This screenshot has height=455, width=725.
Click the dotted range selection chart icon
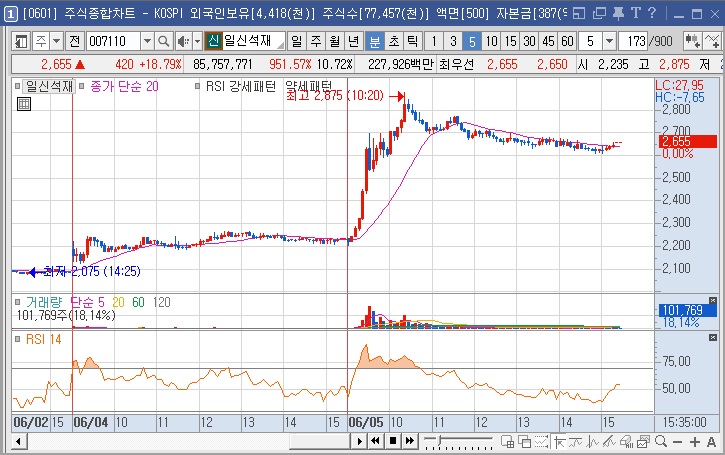pyautogui.click(x=541, y=442)
